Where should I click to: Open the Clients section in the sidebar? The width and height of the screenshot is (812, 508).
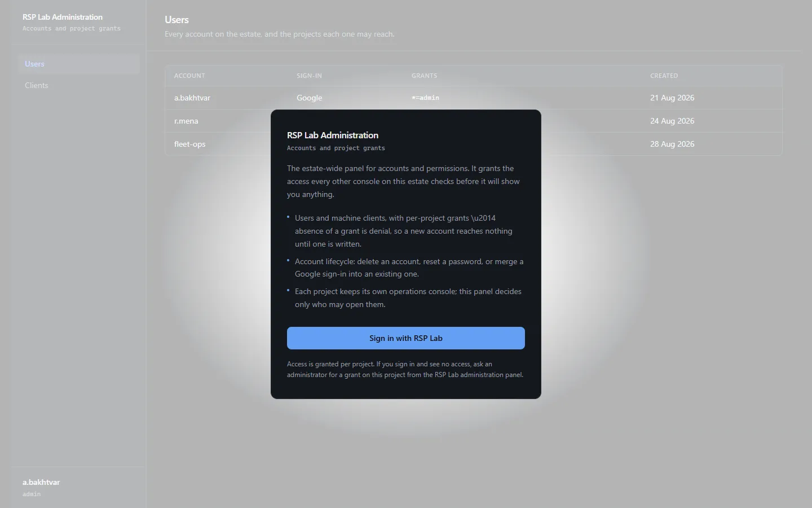point(79,85)
